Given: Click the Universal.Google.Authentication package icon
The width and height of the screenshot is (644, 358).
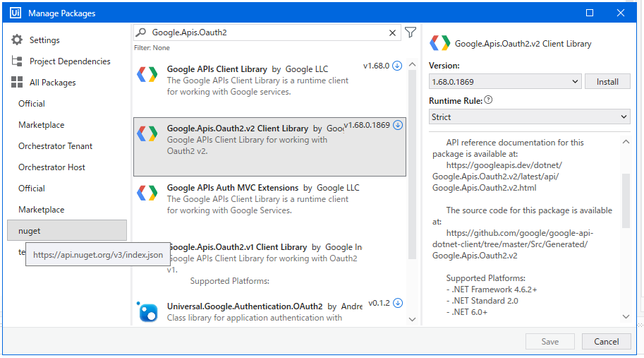Looking at the screenshot, I should point(148,312).
